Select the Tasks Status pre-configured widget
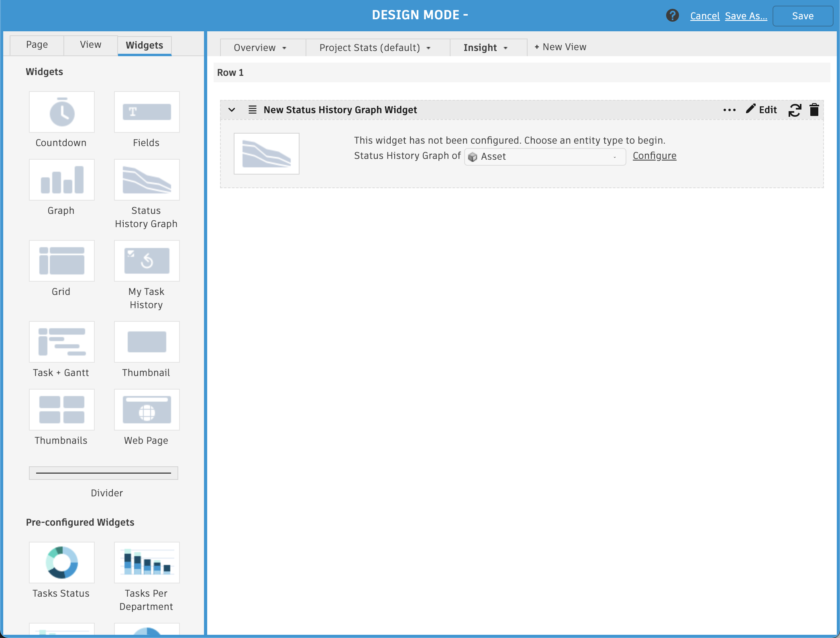 [62, 563]
